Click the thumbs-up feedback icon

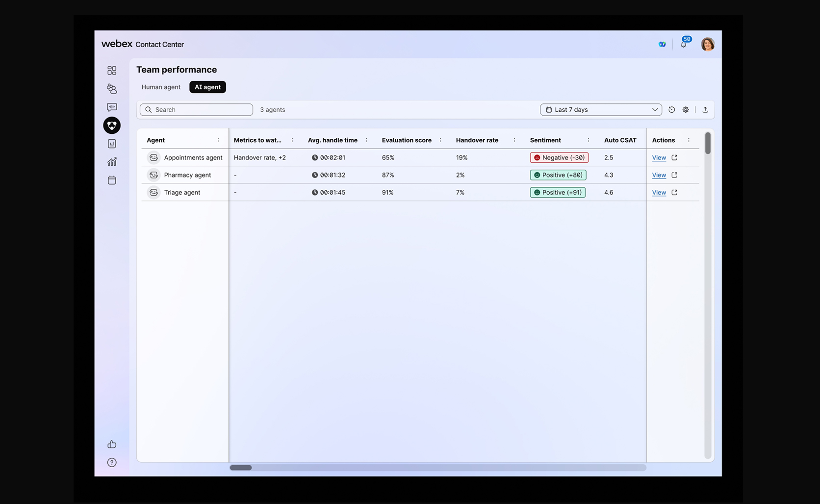click(112, 444)
